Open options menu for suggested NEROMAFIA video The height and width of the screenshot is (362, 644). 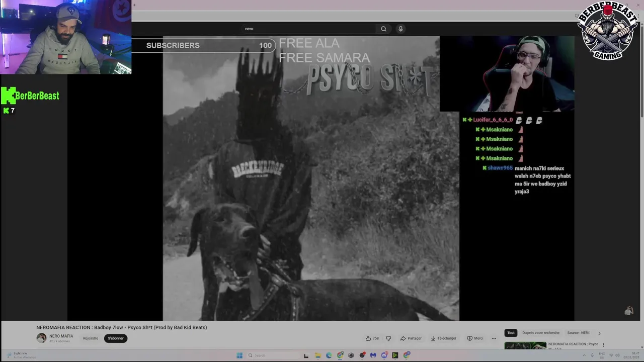point(603,345)
